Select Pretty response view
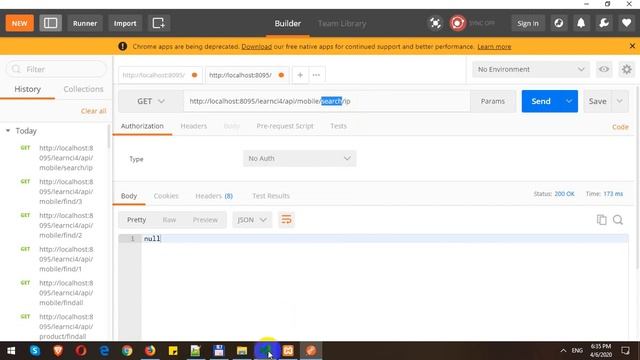The height and width of the screenshot is (360, 640). (136, 220)
